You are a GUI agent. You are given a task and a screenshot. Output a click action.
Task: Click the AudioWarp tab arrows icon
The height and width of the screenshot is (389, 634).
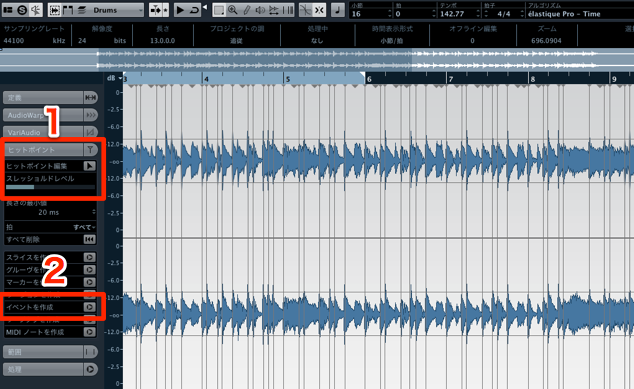91,115
